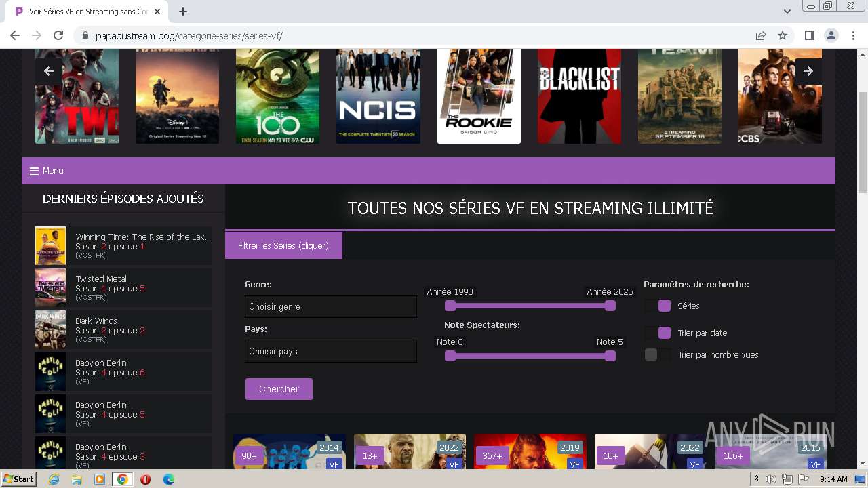Open series card labeled 13+
Screen dimensions: 868x488
[410, 451]
